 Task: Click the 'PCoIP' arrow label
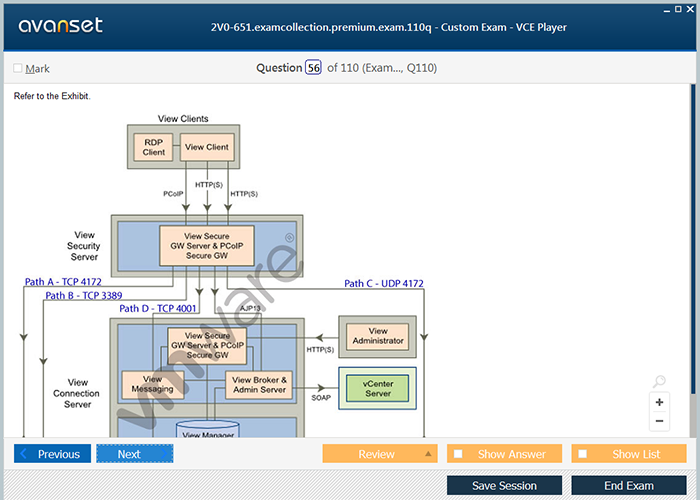click(x=173, y=194)
